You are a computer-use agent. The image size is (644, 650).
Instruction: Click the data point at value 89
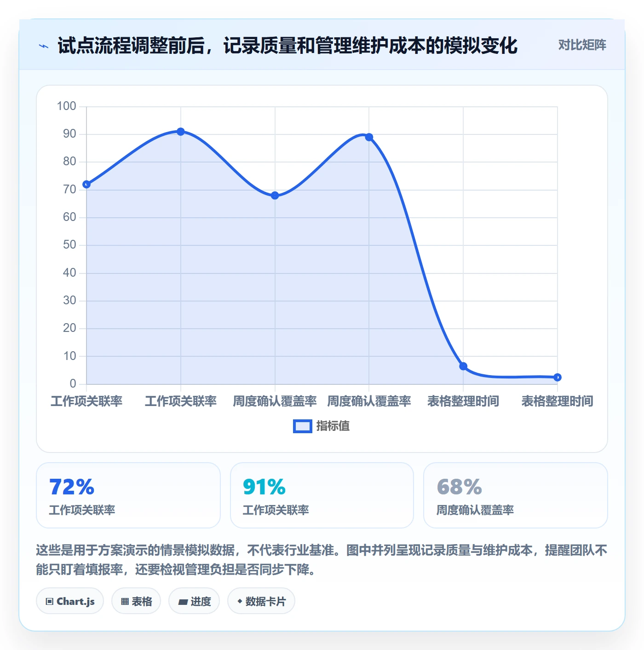[x=369, y=137]
